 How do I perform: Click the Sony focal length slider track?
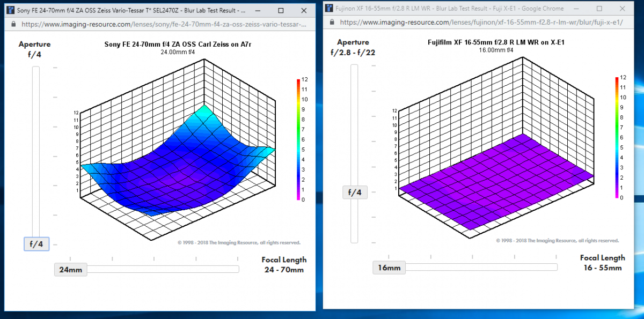coord(161,269)
